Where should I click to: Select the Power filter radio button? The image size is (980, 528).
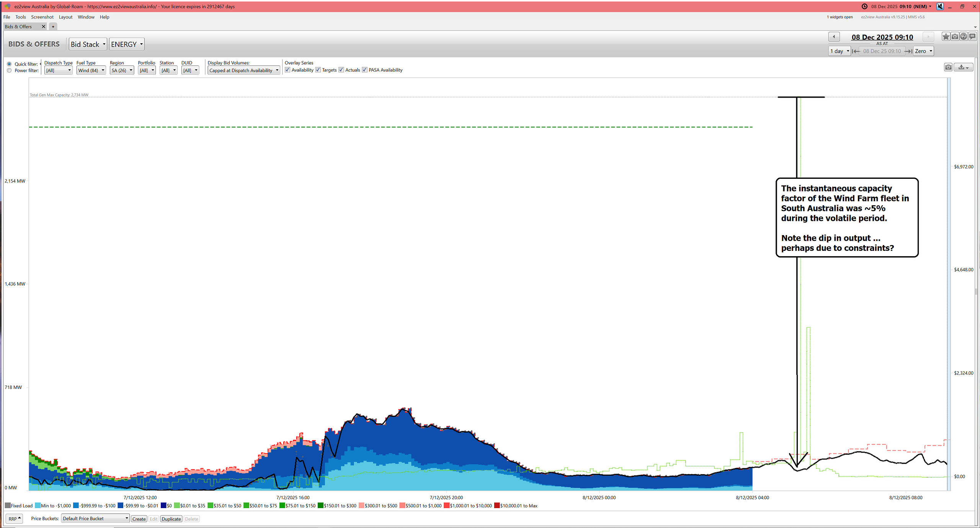9,70
